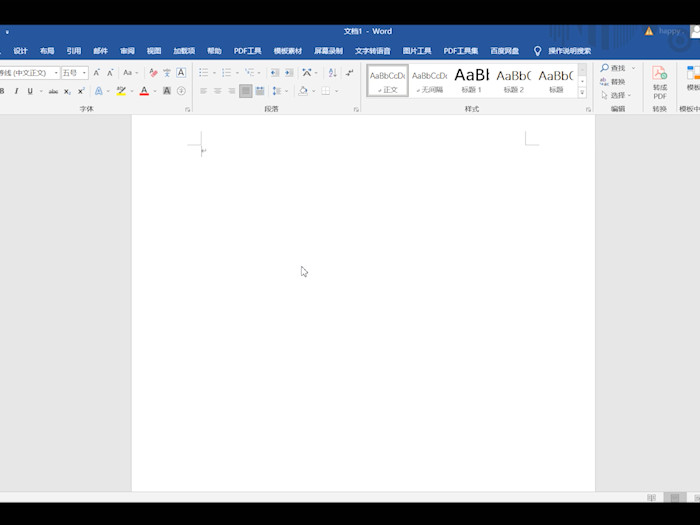This screenshot has height=525, width=700.
Task: Expand numbering list dropdown arrow
Action: [x=237, y=73]
